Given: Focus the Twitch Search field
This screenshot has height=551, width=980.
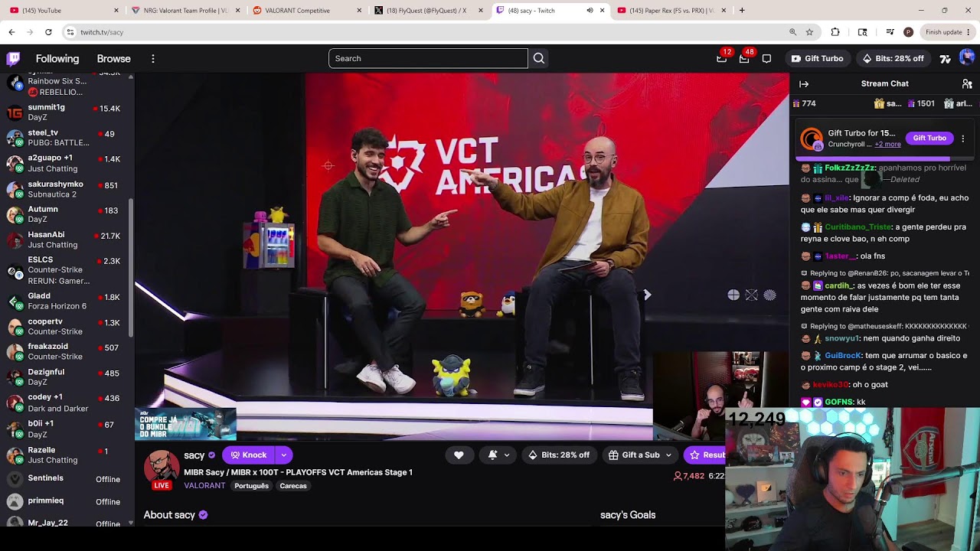Looking at the screenshot, I should click(428, 58).
